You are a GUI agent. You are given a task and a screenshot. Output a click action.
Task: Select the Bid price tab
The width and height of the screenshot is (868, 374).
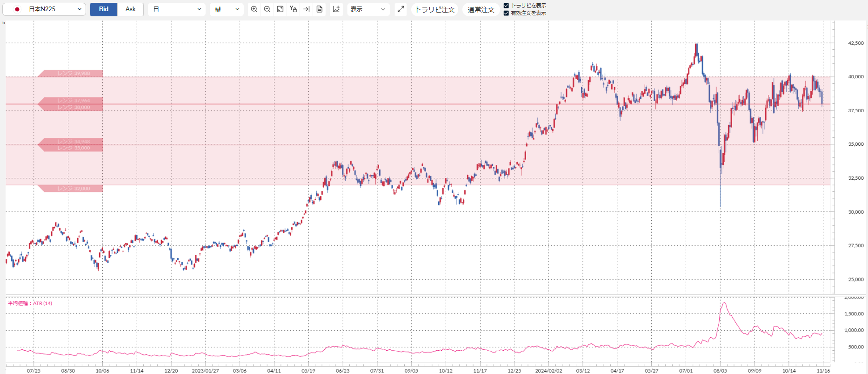(x=104, y=9)
